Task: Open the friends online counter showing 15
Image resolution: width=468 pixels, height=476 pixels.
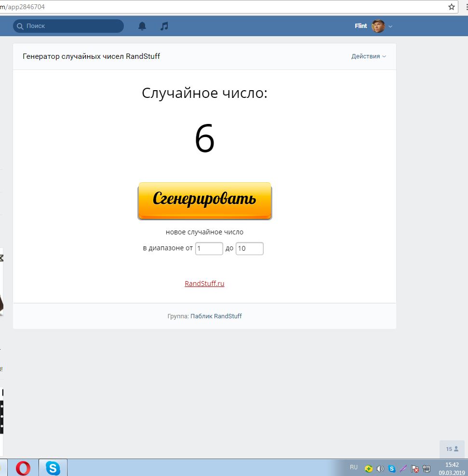Action: click(x=452, y=449)
